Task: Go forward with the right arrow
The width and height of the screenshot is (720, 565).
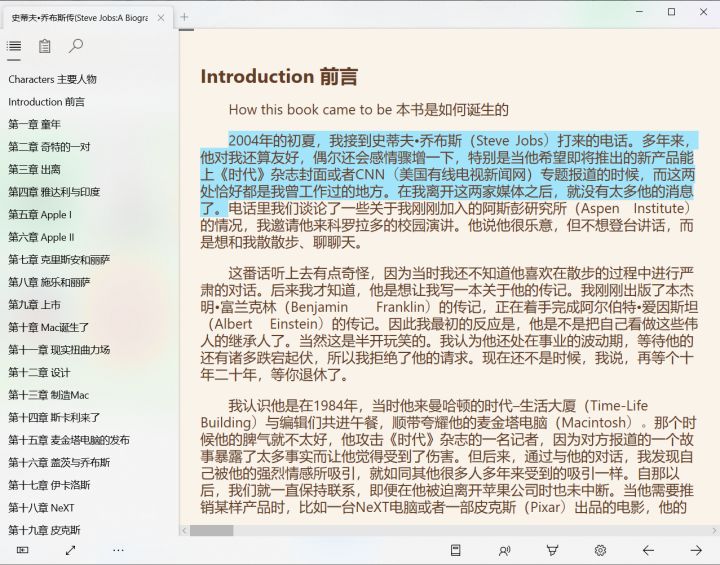Action: [x=696, y=550]
